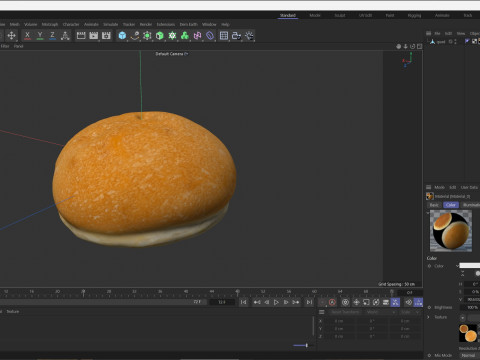This screenshot has width=480, height=360.
Task: Toggle the Y axis lock
Action: coord(40,35)
